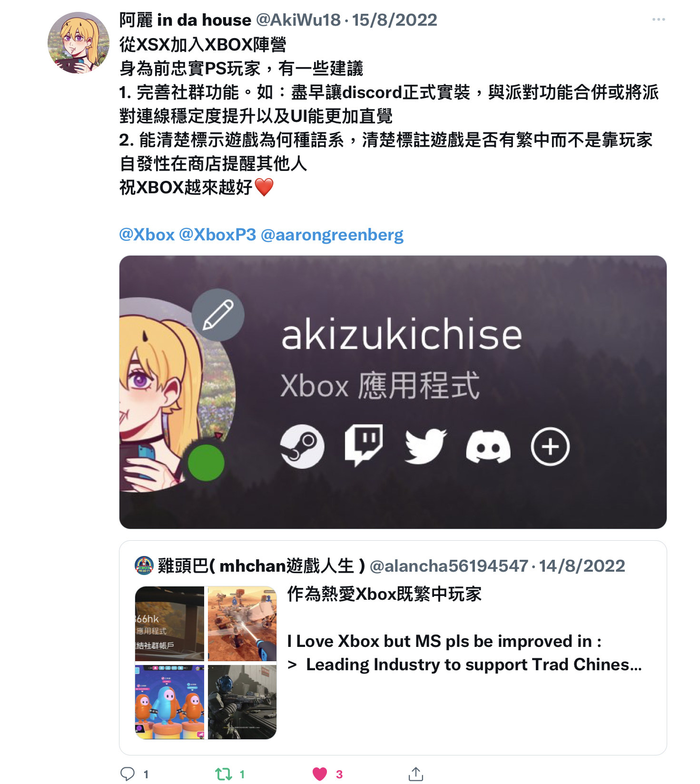The width and height of the screenshot is (700, 784).
Task: Open quoted tweet's Mars rover game thumbnail
Action: pyautogui.click(x=242, y=624)
